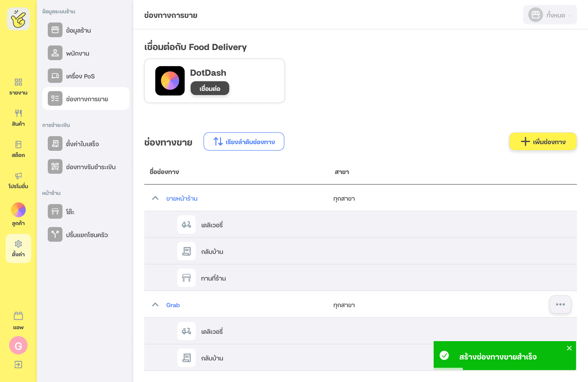Open the รายงาน reports section
588x382 pixels.
(18, 87)
